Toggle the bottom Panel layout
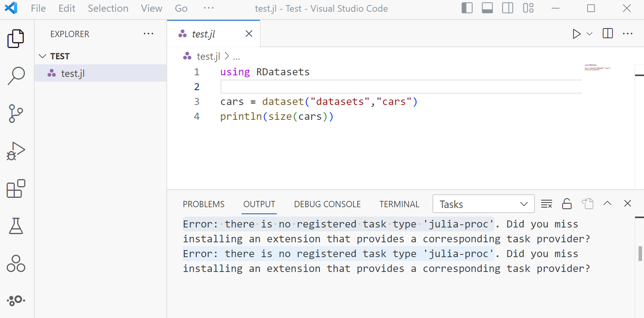 point(487,8)
